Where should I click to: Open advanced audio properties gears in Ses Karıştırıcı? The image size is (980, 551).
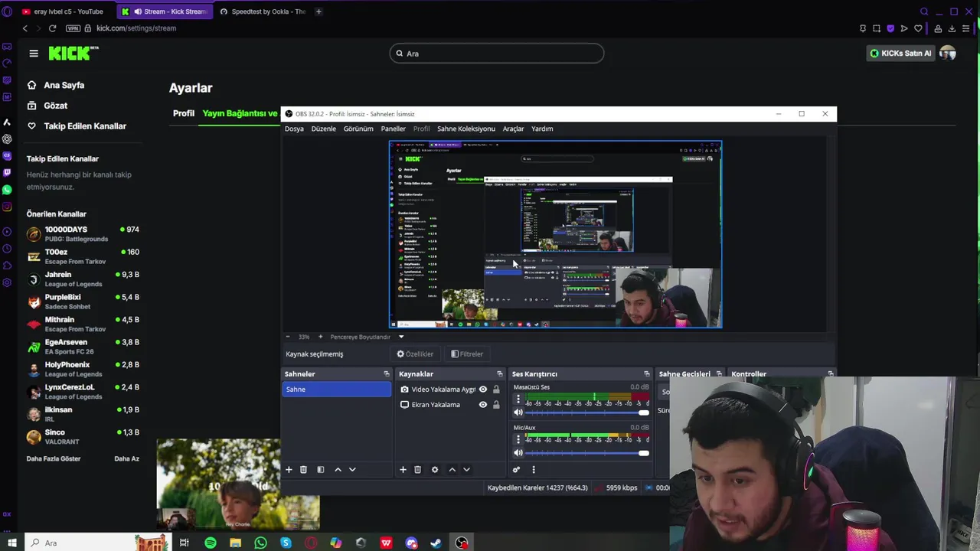click(516, 469)
